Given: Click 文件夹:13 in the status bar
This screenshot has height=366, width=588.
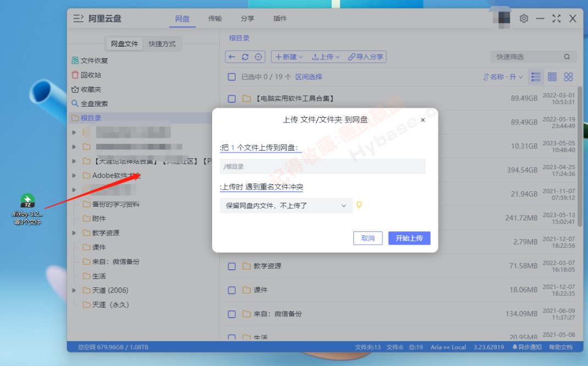Looking at the screenshot, I should coord(368,347).
